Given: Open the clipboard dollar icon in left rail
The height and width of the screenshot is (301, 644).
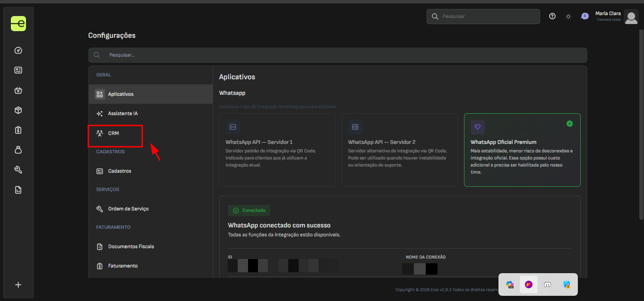Looking at the screenshot, I should pyautogui.click(x=18, y=130).
